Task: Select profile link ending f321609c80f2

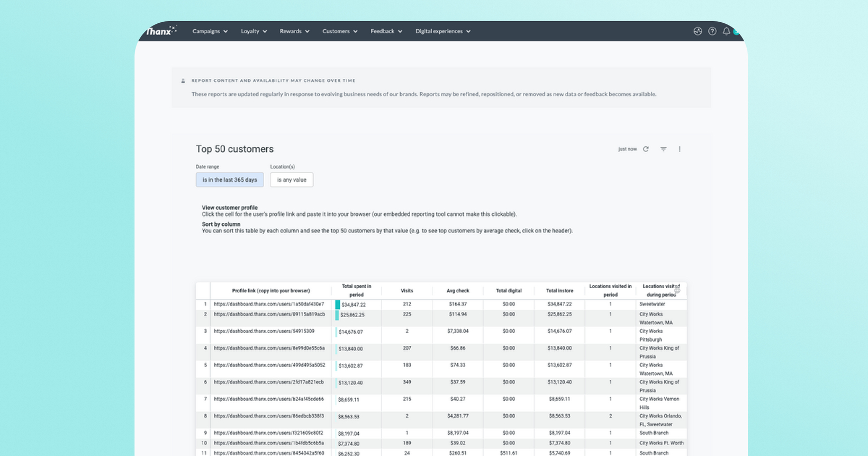Action: point(268,433)
